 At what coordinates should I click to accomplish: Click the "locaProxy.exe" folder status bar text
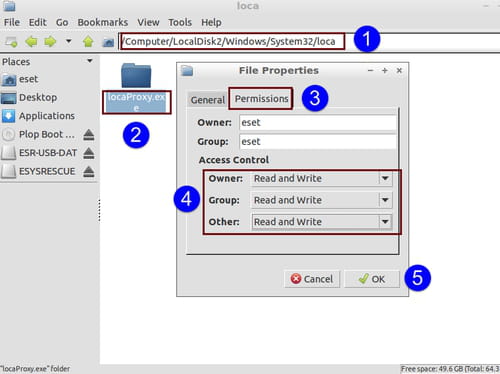point(35,369)
